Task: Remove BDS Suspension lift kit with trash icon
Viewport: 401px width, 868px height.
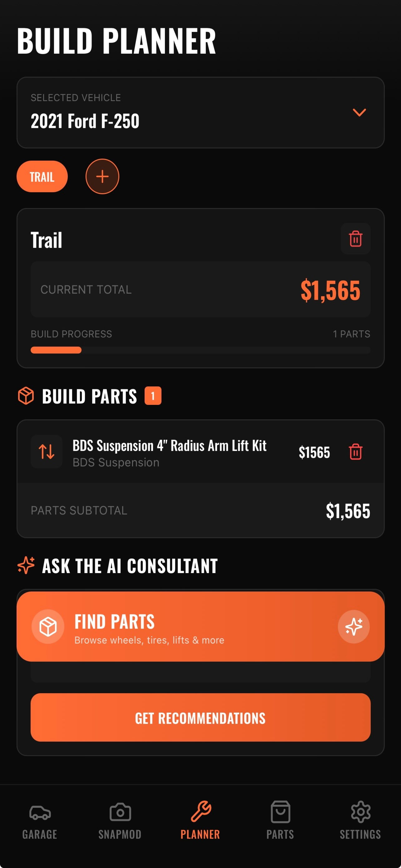Action: click(355, 451)
